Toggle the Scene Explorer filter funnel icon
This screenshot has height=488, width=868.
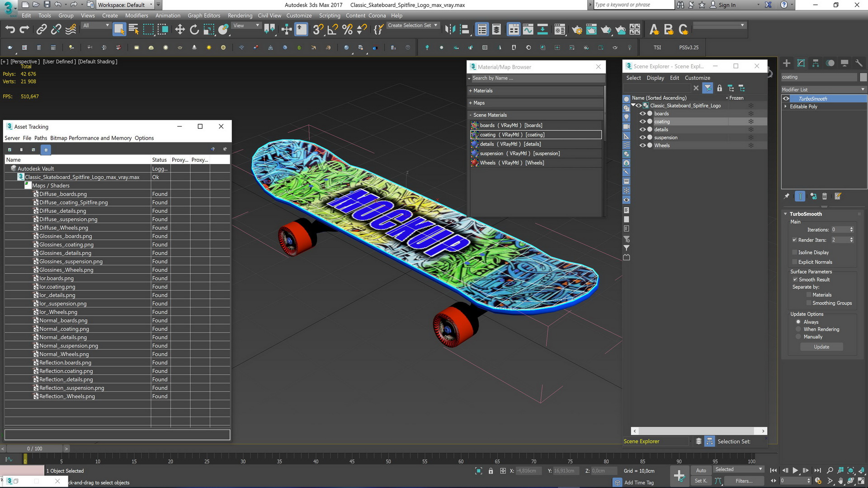(708, 88)
